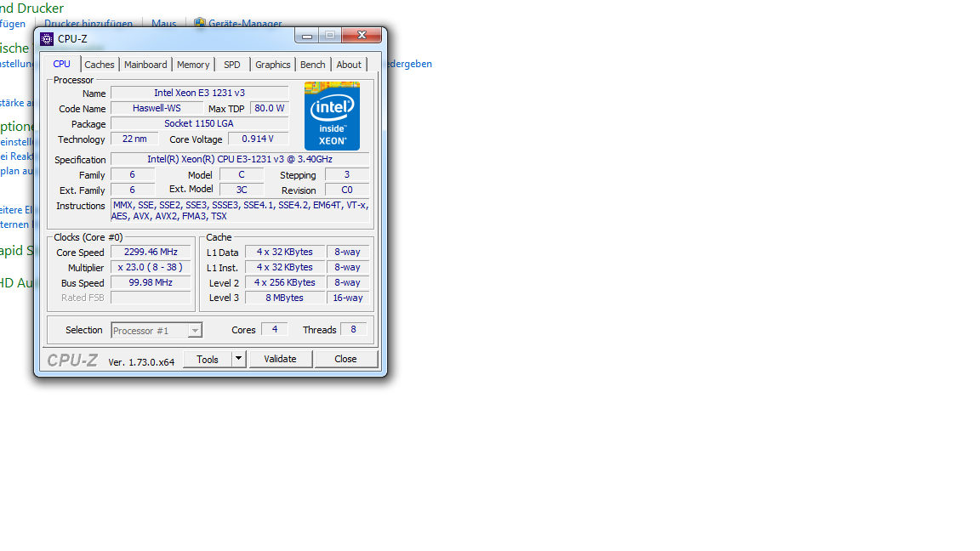Screen dimensions: 980x551
Task: Click the Intel inside Xeon logo
Action: (332, 116)
